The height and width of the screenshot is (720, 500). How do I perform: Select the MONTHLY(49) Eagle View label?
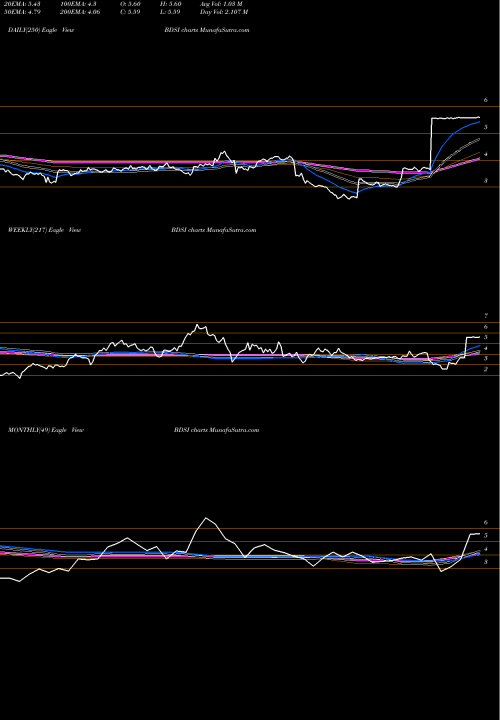coord(46,430)
